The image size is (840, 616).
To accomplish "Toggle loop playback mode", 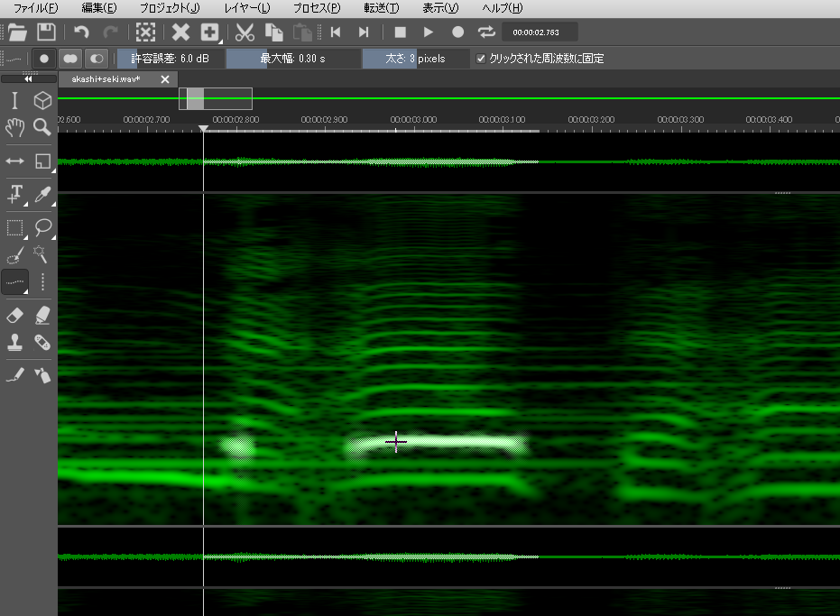I will click(x=486, y=32).
